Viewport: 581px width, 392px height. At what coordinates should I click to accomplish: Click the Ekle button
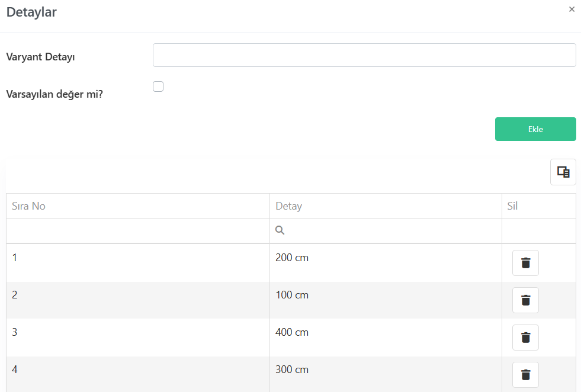coord(535,129)
